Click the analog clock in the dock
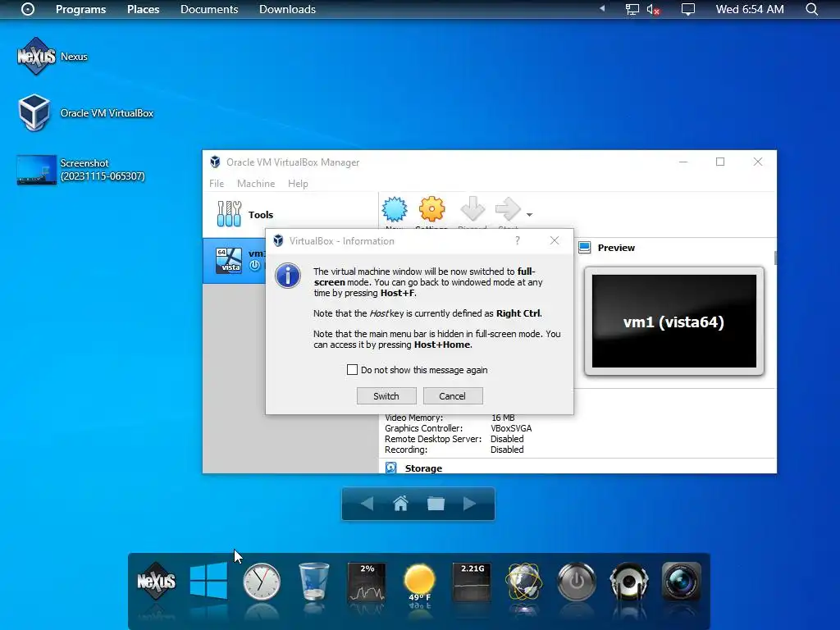The image size is (840, 630). click(x=262, y=582)
